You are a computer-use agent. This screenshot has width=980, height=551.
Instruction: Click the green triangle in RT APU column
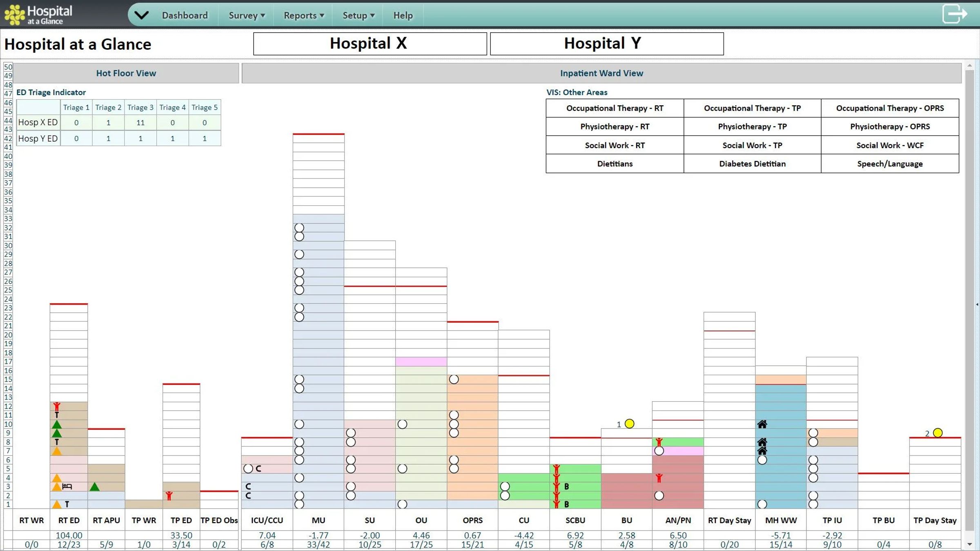click(95, 487)
